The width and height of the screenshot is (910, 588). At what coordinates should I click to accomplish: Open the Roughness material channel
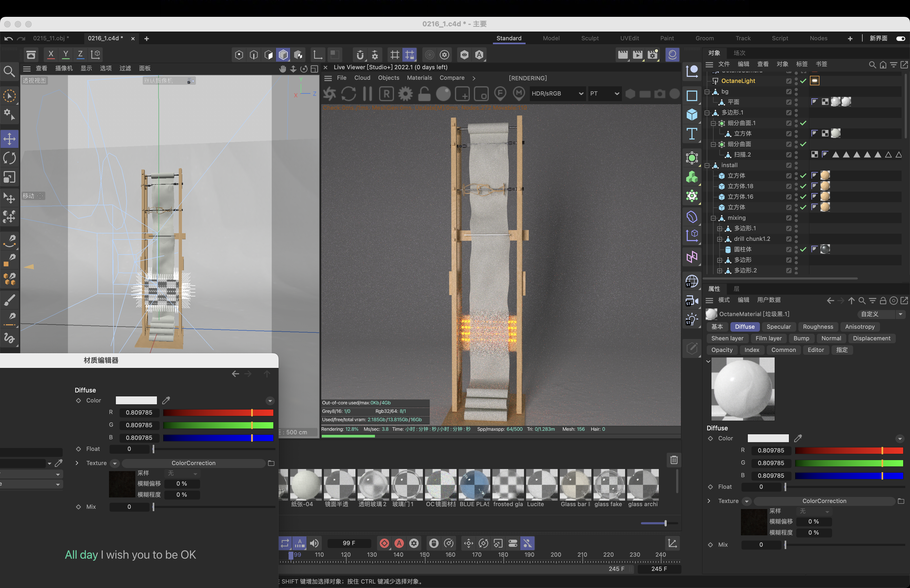[x=818, y=327]
